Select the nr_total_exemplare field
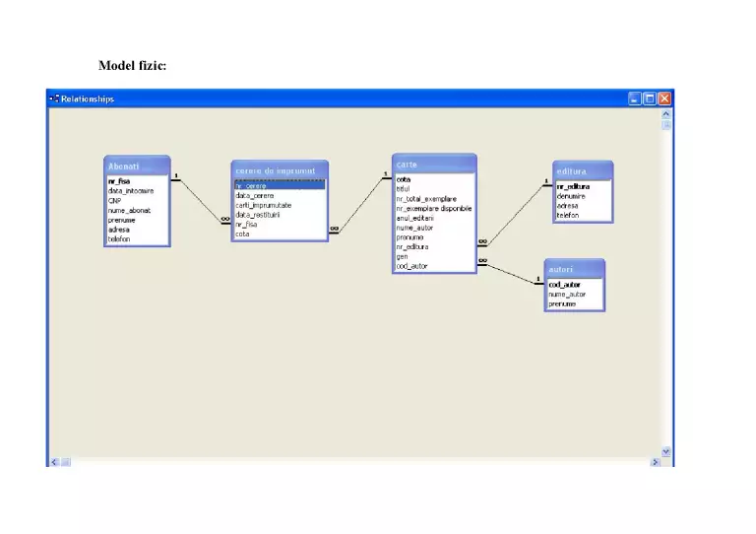 pyautogui.click(x=434, y=199)
